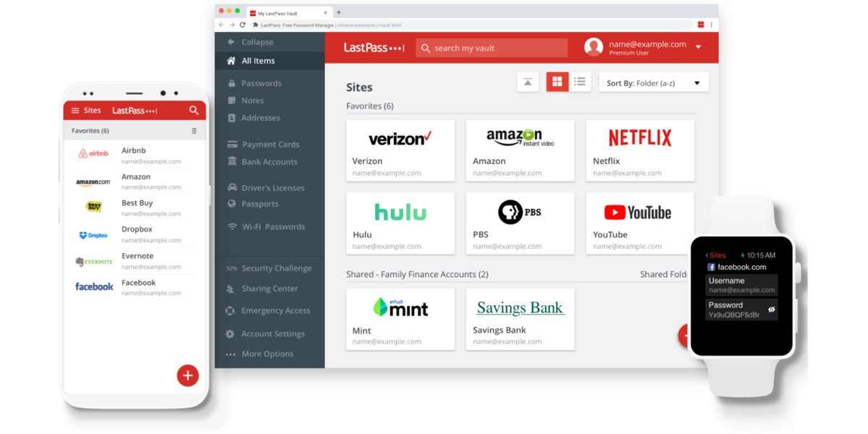
Task: Tap the phone search magnifier icon
Action: coord(194,110)
